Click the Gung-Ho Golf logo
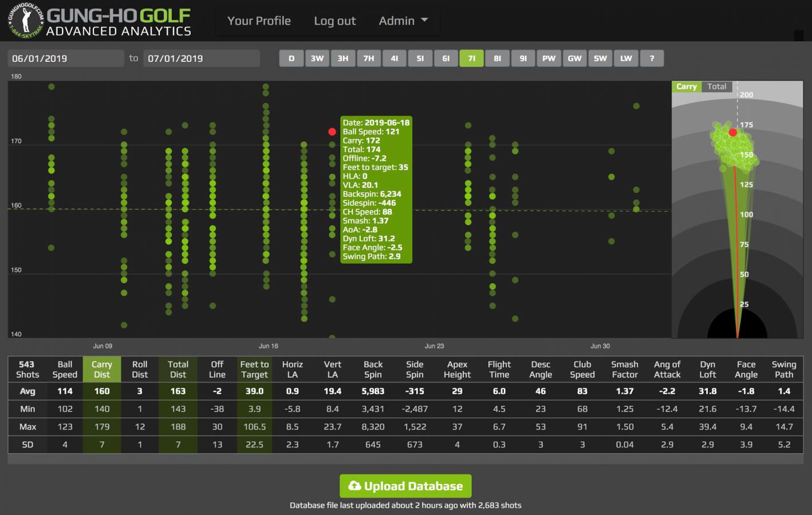Viewport: 812px width, 515px height. coord(100,21)
